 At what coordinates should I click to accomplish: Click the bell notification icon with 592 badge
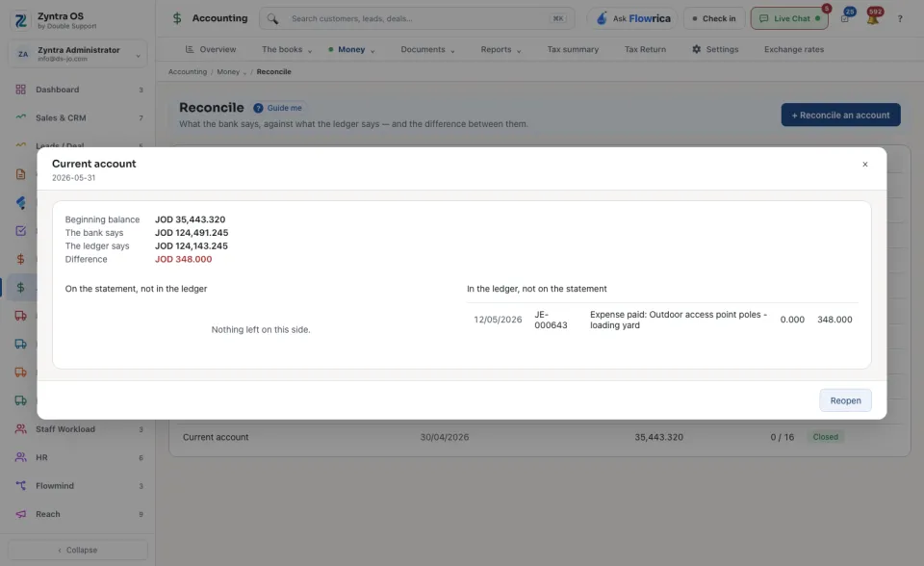873,18
